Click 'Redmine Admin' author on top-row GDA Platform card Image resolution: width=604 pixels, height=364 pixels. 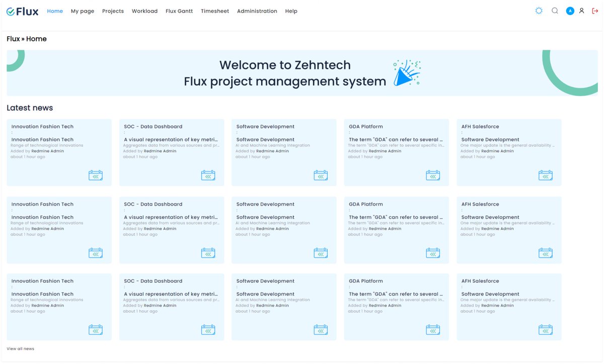click(385, 151)
